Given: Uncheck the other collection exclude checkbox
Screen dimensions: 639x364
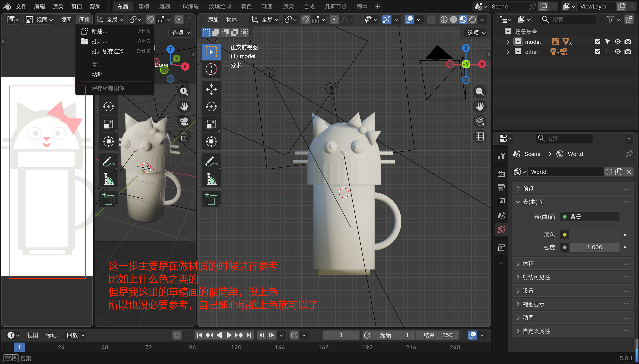Looking at the screenshot, I should pos(598,52).
